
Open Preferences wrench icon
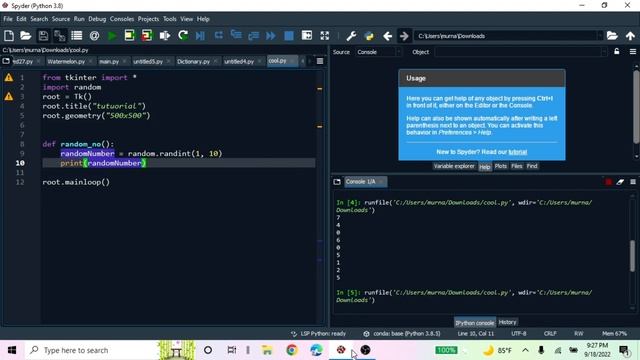(351, 36)
